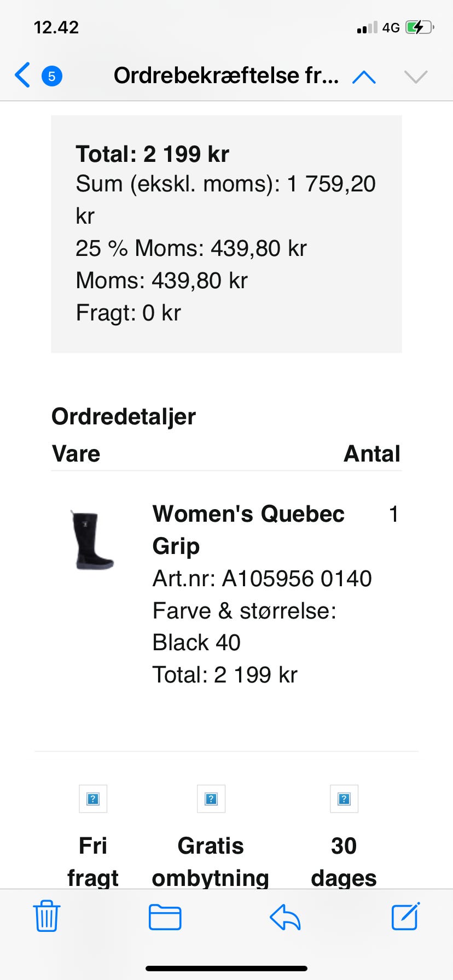Go to next message with down chevron
Image resolution: width=453 pixels, height=980 pixels.
click(416, 77)
